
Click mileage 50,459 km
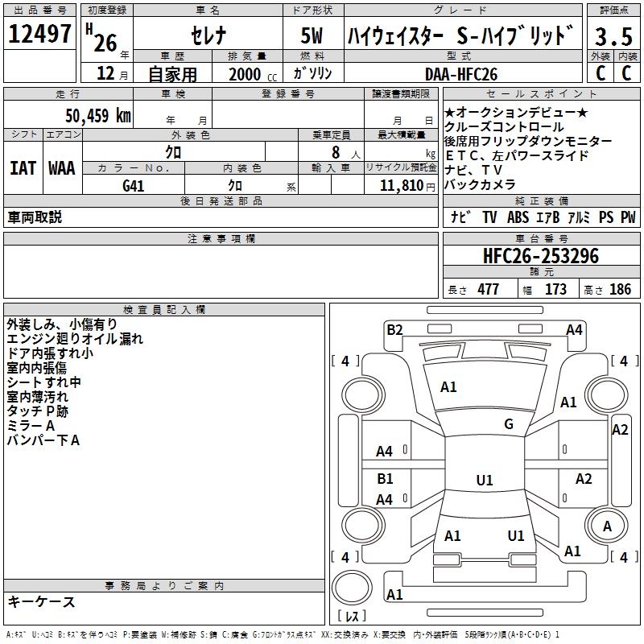pyautogui.click(x=98, y=115)
